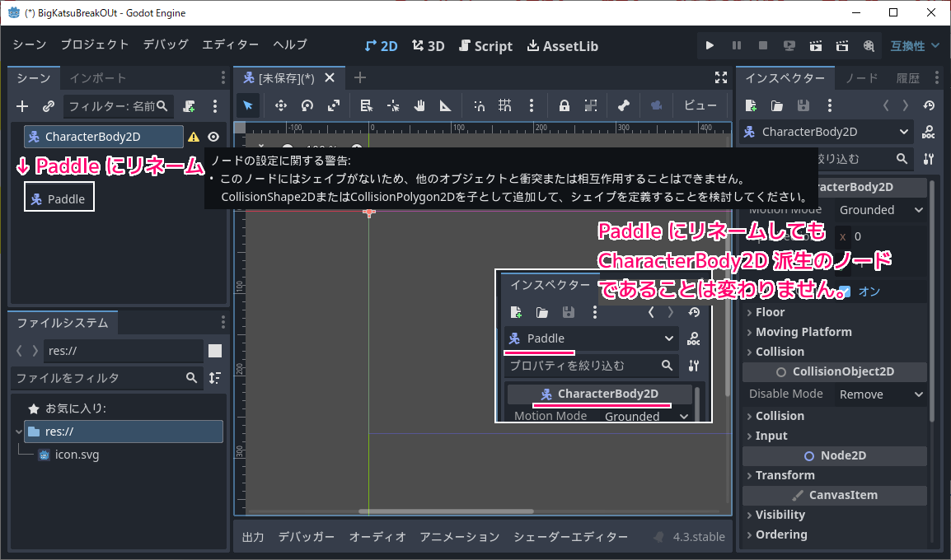
Task: Activate the Select mode arrow tool
Action: point(247,105)
